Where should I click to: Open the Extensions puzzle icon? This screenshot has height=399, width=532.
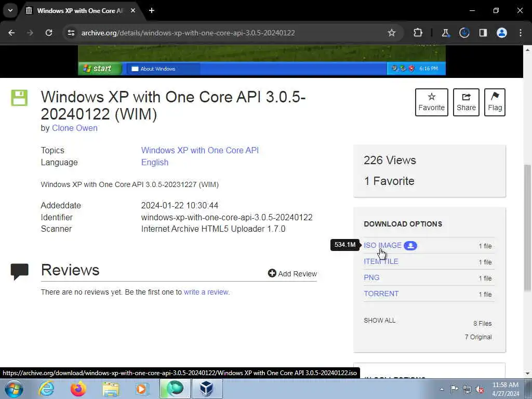(418, 33)
